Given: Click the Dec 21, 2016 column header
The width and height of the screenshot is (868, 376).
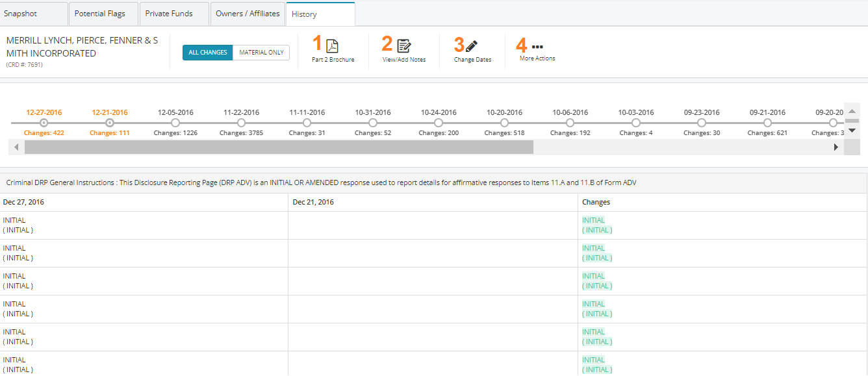Looking at the screenshot, I should click(433, 202).
